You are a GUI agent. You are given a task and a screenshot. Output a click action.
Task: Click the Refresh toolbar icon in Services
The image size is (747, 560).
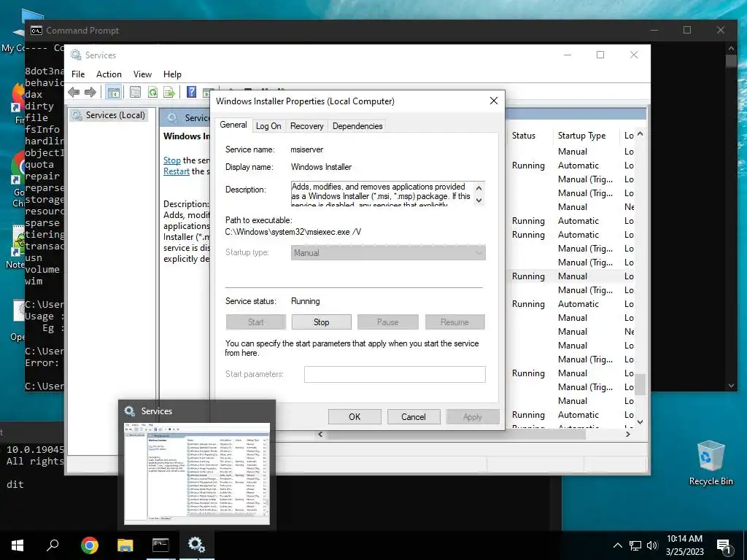tap(152, 92)
